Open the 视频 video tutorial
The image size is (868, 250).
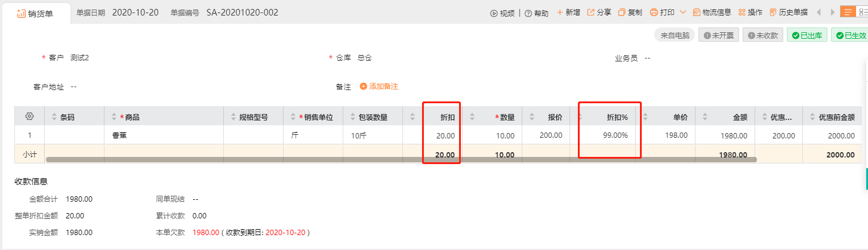(x=502, y=13)
